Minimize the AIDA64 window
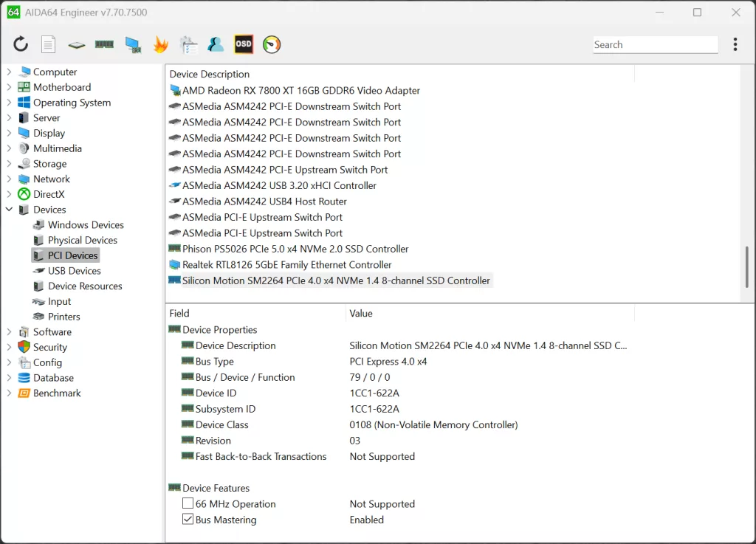The width and height of the screenshot is (756, 544). [659, 13]
